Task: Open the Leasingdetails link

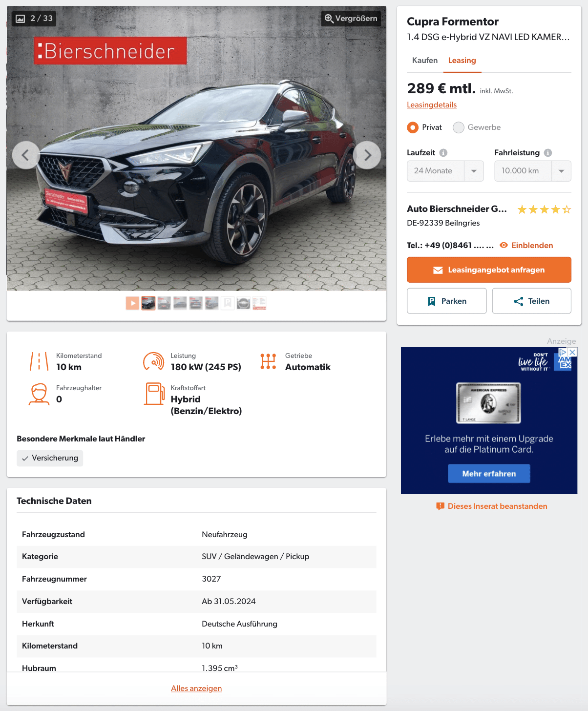Action: (x=432, y=105)
